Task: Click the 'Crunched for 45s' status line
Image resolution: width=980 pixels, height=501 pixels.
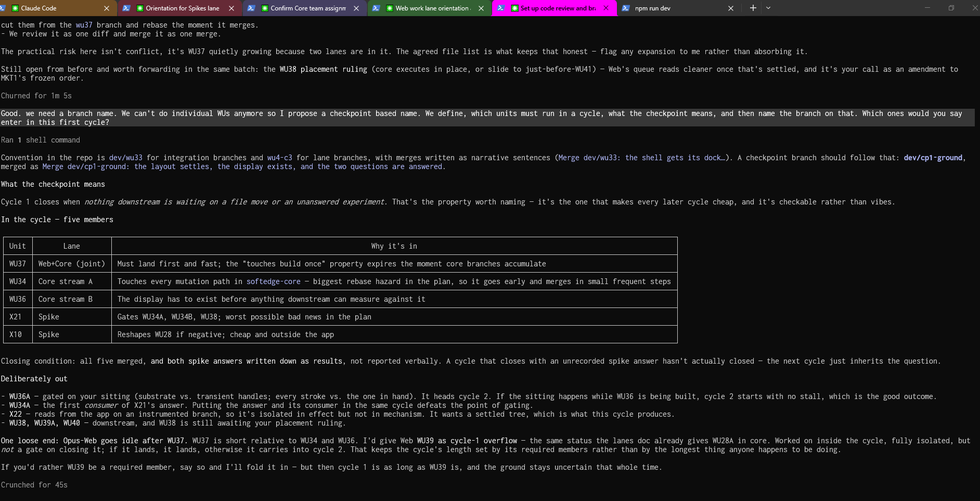Action: (34, 485)
